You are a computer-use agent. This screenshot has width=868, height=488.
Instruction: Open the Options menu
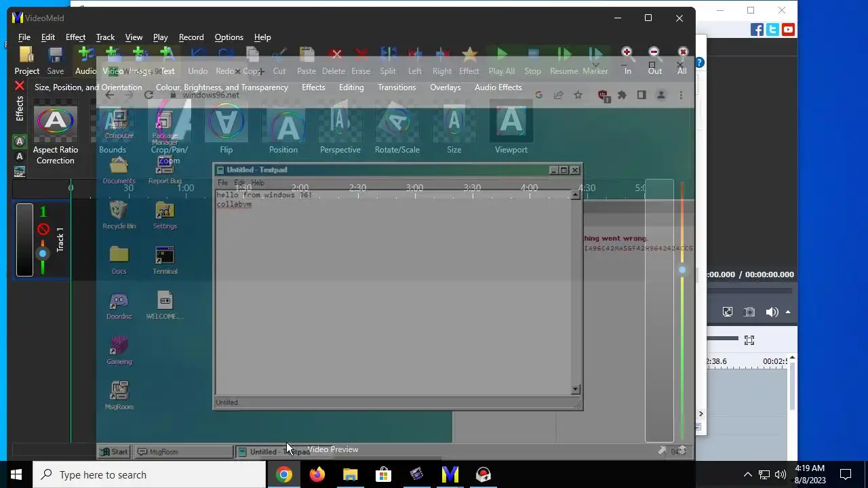point(229,37)
